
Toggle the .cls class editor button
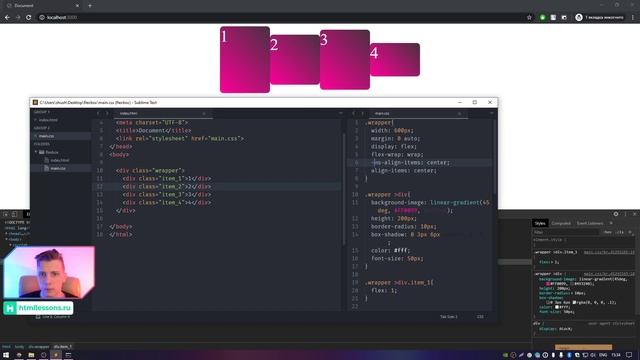pos(620,232)
